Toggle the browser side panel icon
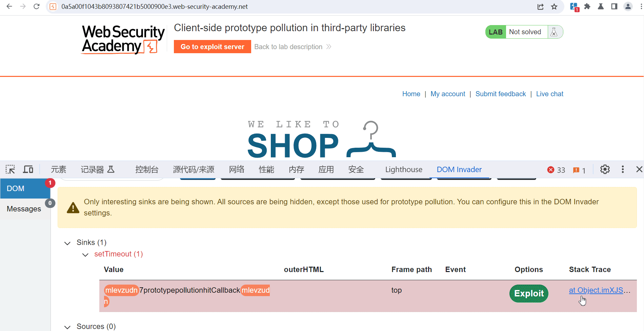 coord(614,6)
